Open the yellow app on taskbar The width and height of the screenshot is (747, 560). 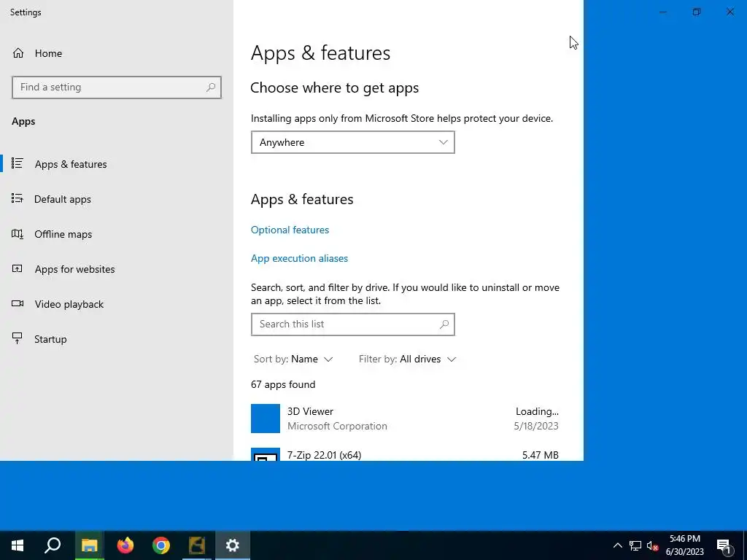(x=197, y=545)
